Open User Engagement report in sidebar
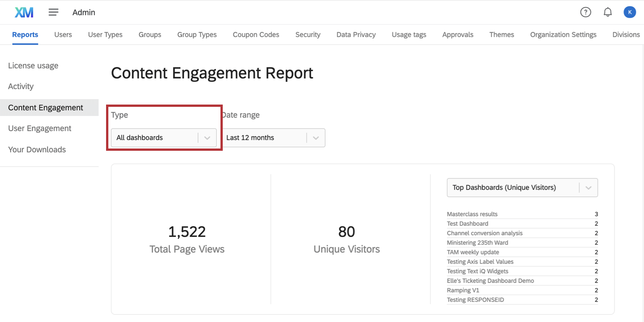 40,129
